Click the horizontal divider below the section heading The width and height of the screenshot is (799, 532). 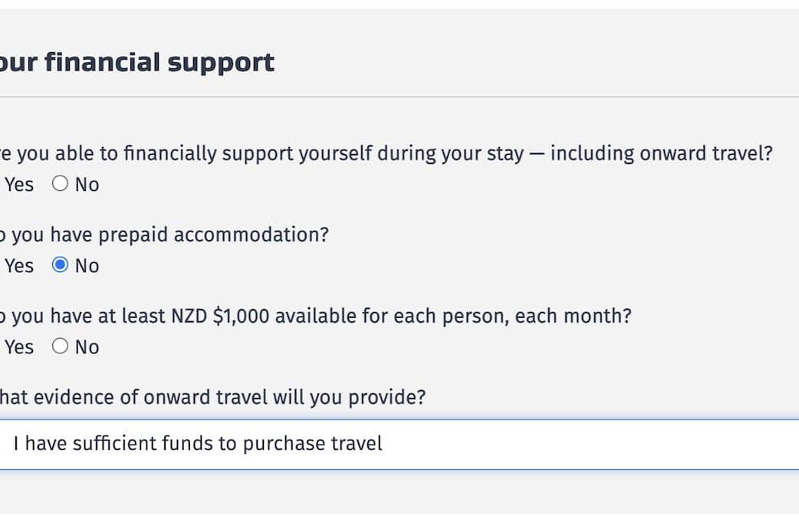click(x=399, y=97)
